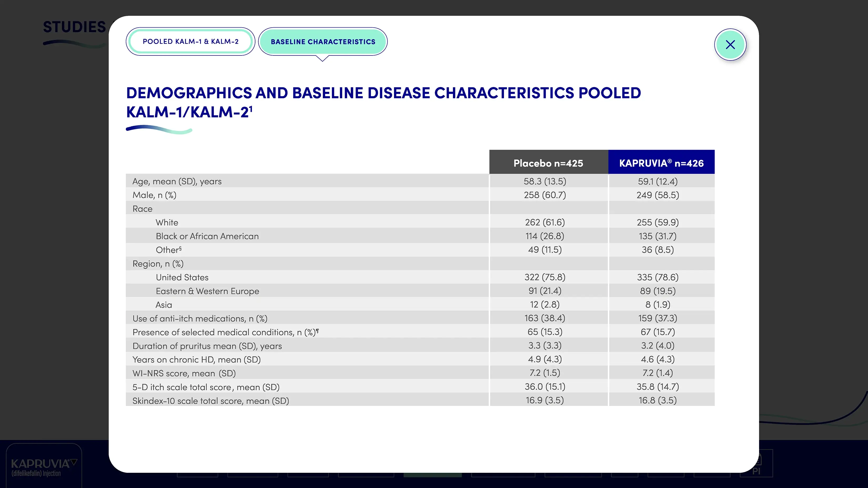Click the Black or African American row

tap(207, 236)
